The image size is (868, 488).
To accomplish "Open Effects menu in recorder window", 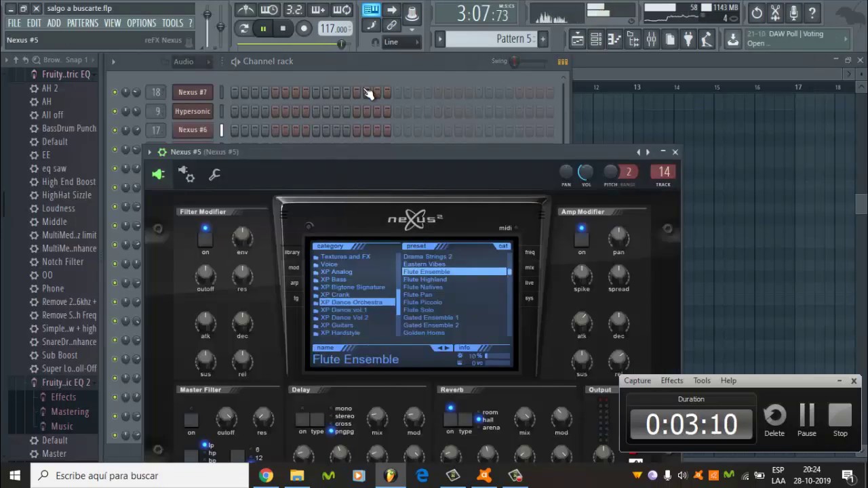I will 672,381.
